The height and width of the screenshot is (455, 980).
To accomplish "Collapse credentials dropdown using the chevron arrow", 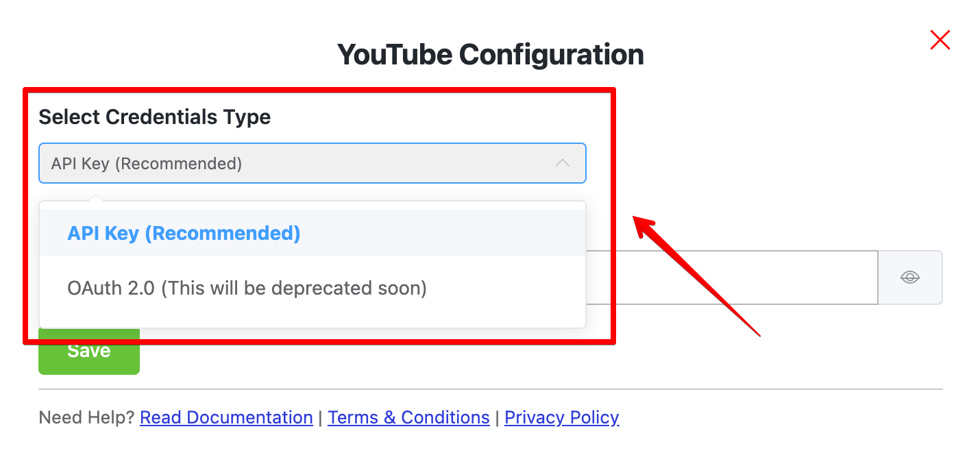I will [x=563, y=163].
